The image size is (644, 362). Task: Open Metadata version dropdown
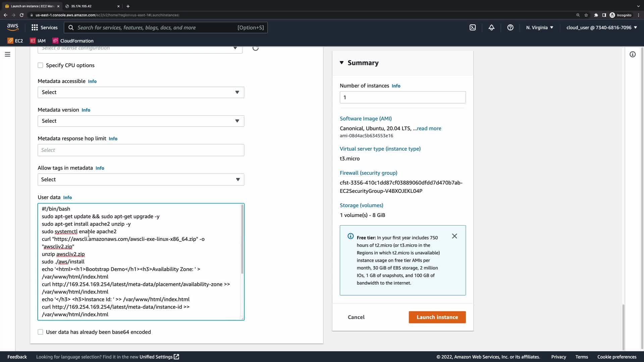point(141,121)
